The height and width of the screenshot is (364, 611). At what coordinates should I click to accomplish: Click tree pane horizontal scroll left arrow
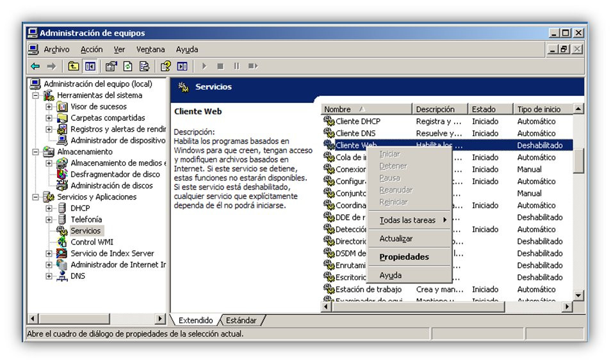point(33,319)
